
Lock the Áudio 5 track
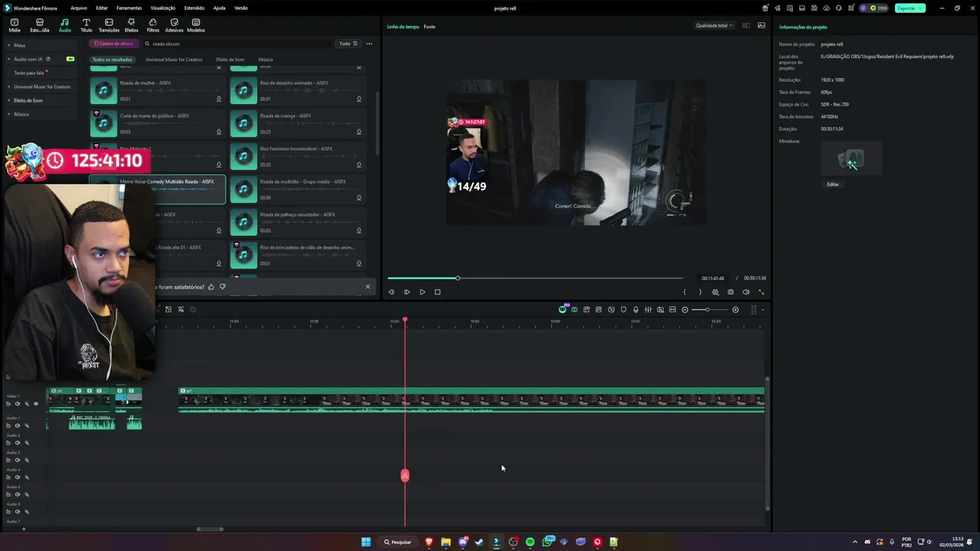pos(8,494)
